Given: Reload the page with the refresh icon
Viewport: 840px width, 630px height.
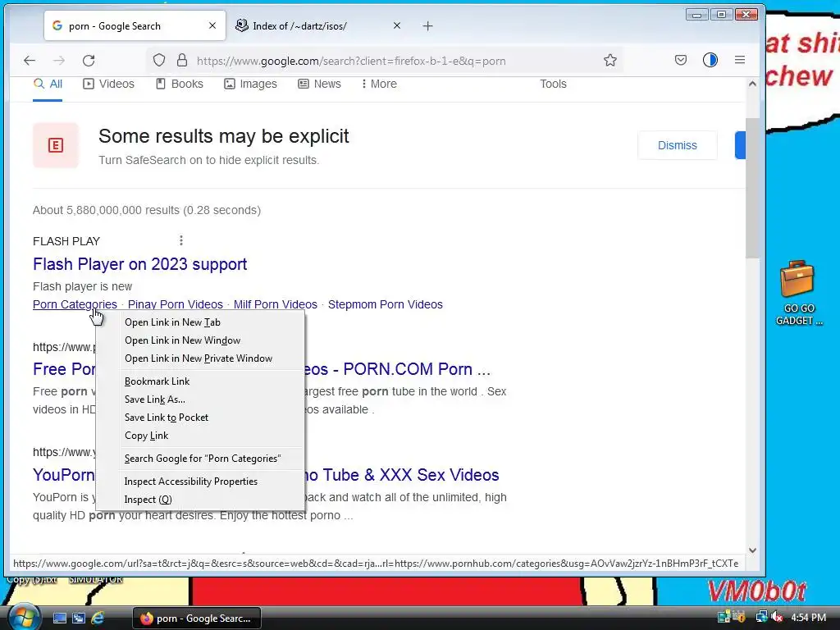Looking at the screenshot, I should tap(89, 61).
